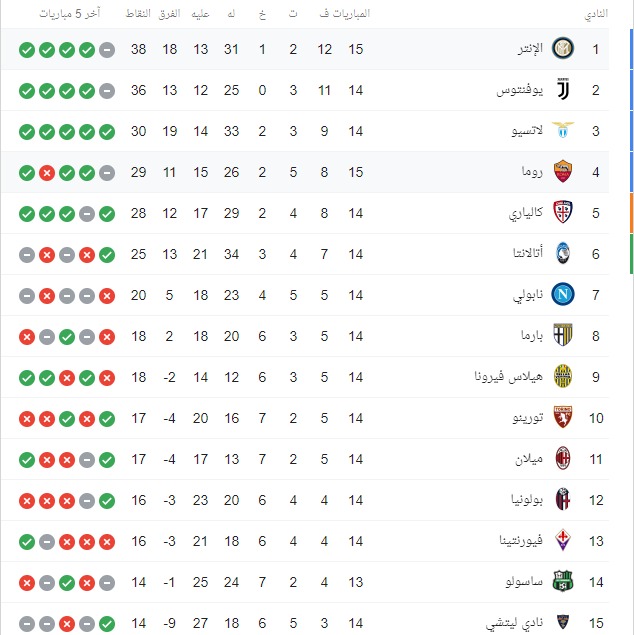Click the Atalanta club crest
The width and height of the screenshot is (634, 635).
coord(563,254)
